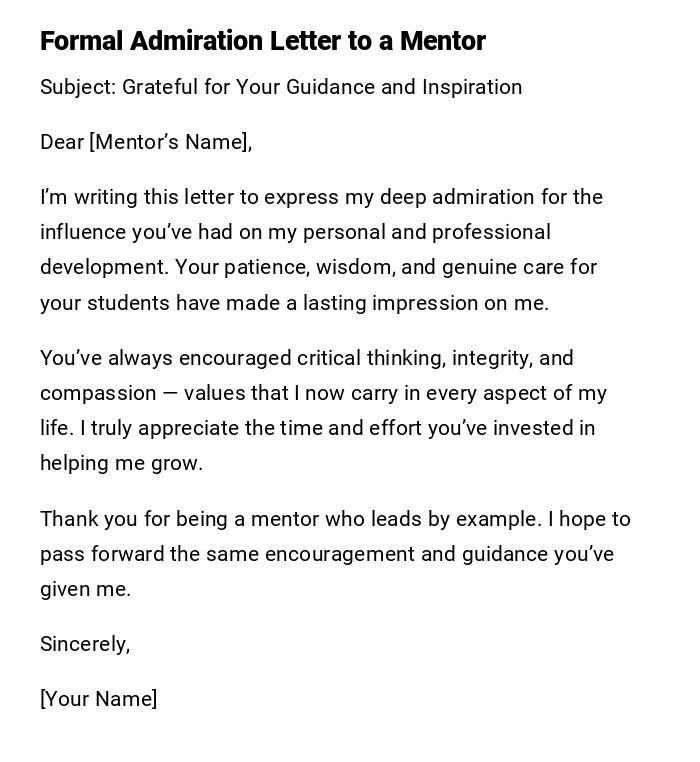Viewport: 700px width, 762px height.
Task: Click the 'Dear [Mentor's Name],' salutation
Action: (146, 142)
